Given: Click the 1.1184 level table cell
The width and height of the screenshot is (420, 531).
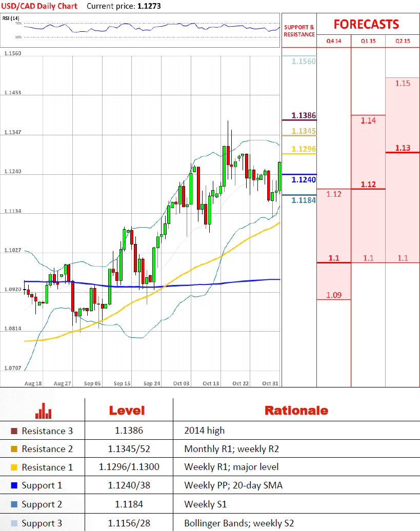Looking at the screenshot, I should [x=129, y=504].
